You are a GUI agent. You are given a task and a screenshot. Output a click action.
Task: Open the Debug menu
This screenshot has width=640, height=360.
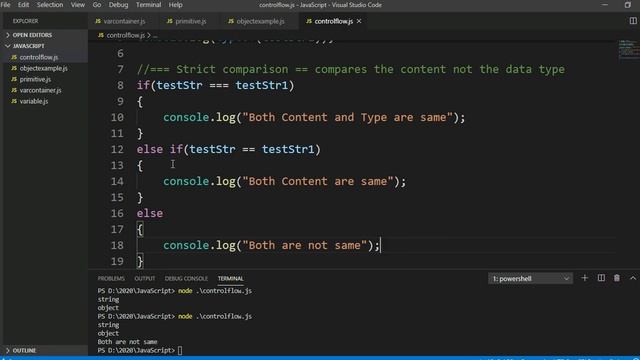(118, 5)
